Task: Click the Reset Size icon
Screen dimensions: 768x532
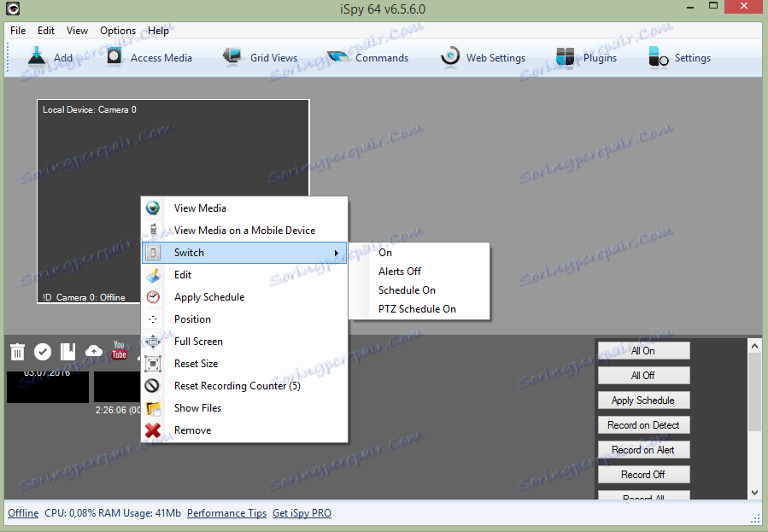Action: 153,364
